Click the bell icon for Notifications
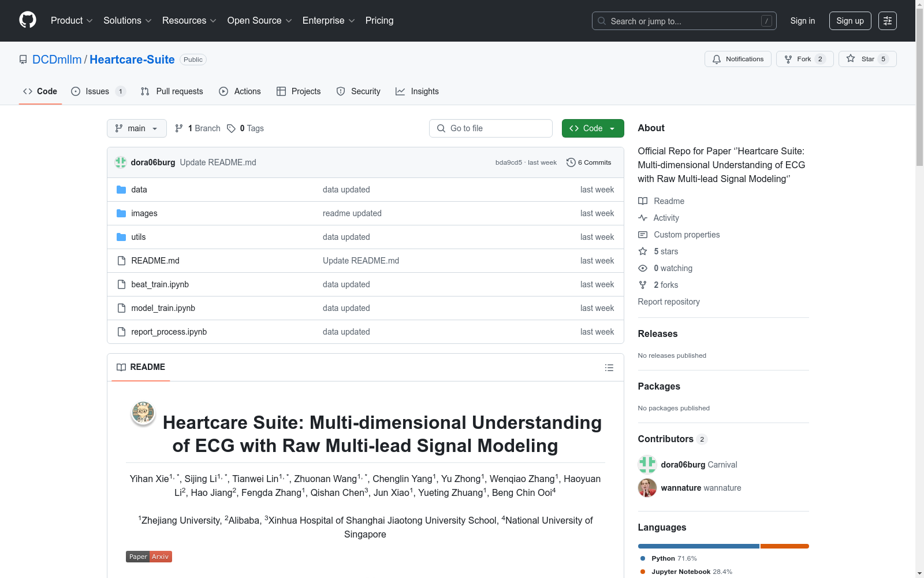Screen dimensions: 924x578 [x=717, y=59]
